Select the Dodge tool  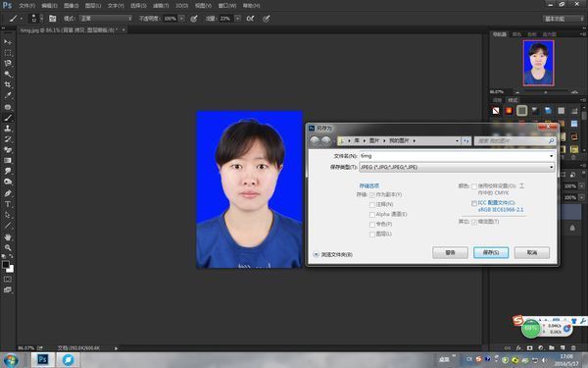(x=8, y=182)
